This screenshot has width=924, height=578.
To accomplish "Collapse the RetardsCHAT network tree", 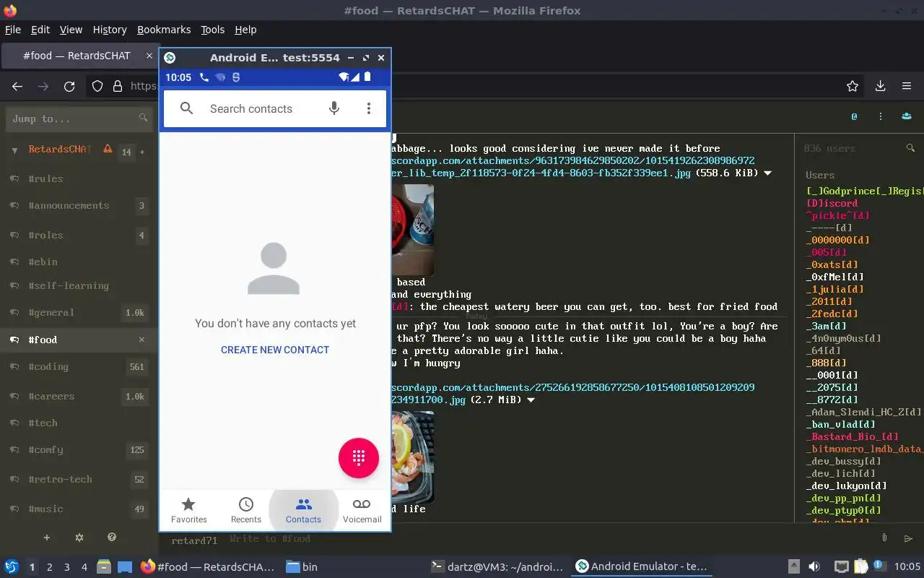I will click(14, 150).
